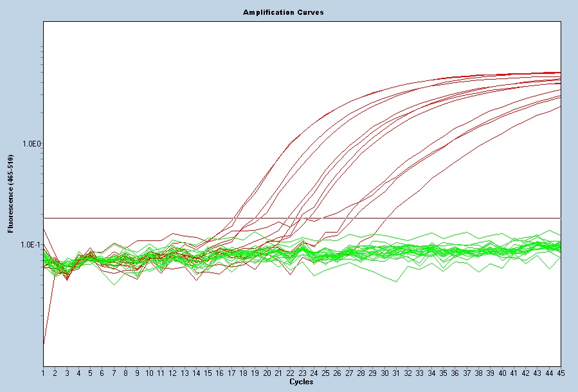Screen dimensions: 578x392
Task: Click the Amplification Curves chart title
Action: click(x=283, y=12)
